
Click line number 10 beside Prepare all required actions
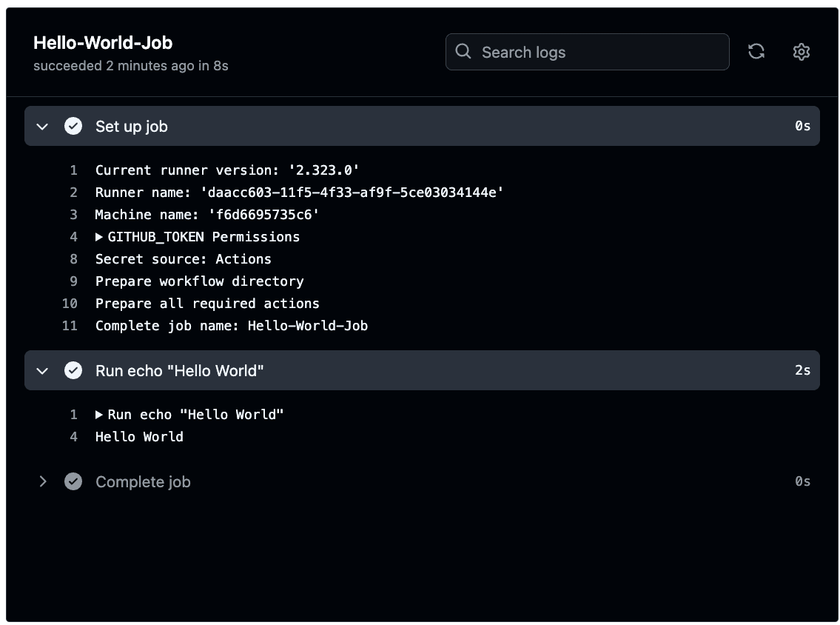(70, 304)
